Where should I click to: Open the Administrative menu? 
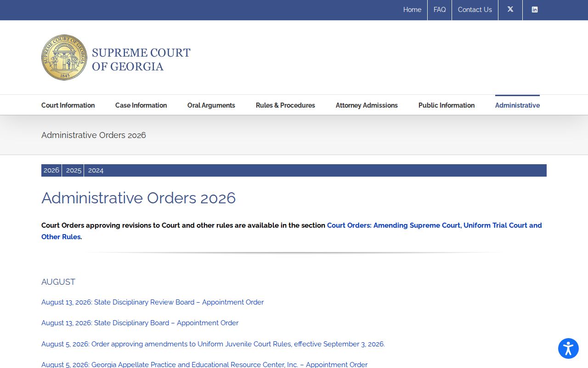click(x=517, y=105)
